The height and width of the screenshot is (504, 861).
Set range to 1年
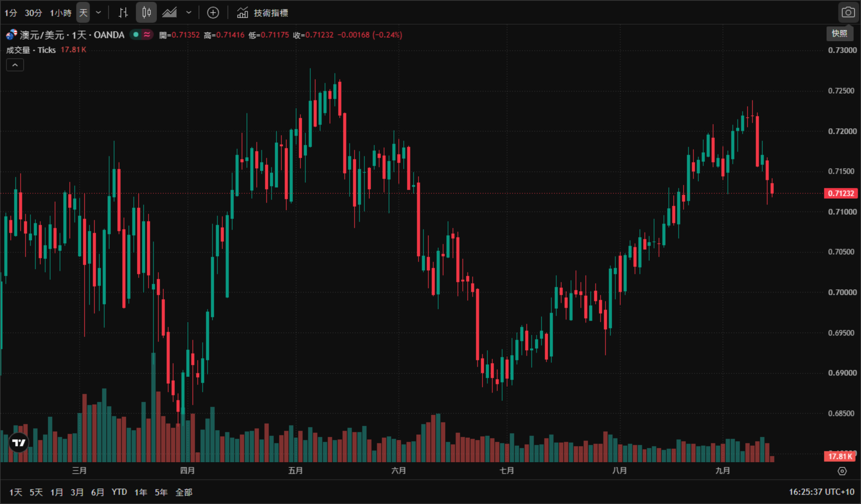[x=141, y=492]
